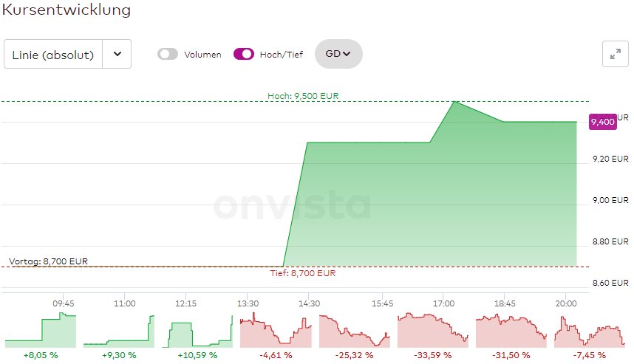Open the GD moving average dropdown
The height and width of the screenshot is (364, 634).
tap(338, 54)
